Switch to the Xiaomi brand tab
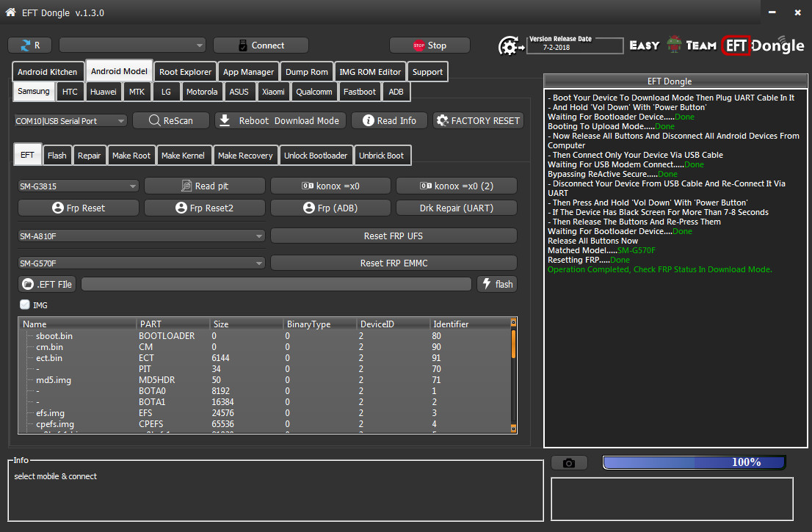Screen dimensions: 812x532 273,92
